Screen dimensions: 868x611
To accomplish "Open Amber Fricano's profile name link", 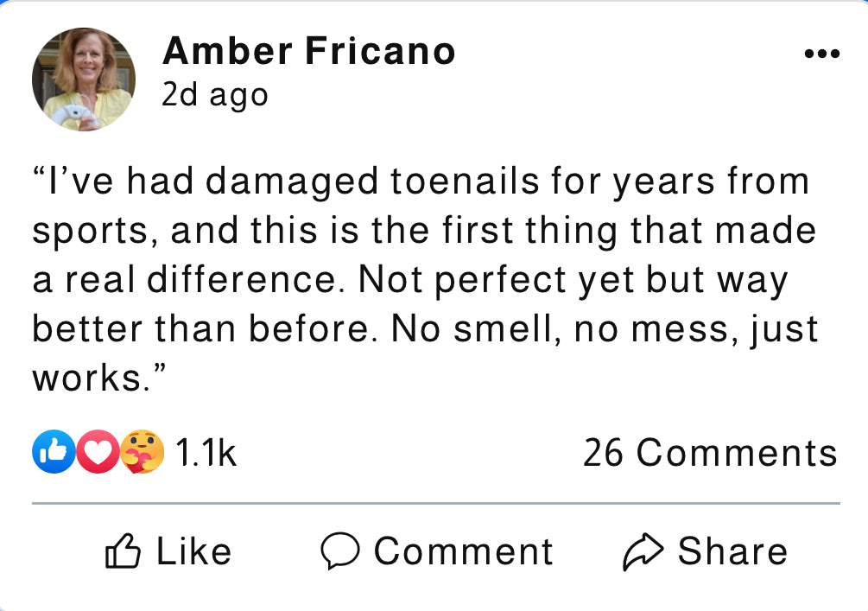I will click(x=309, y=51).
